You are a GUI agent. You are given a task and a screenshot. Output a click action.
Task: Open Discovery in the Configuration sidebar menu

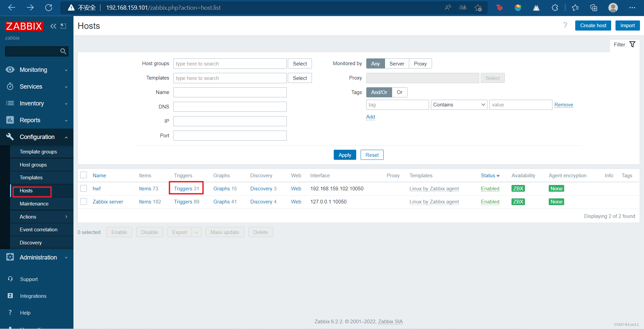42,243
